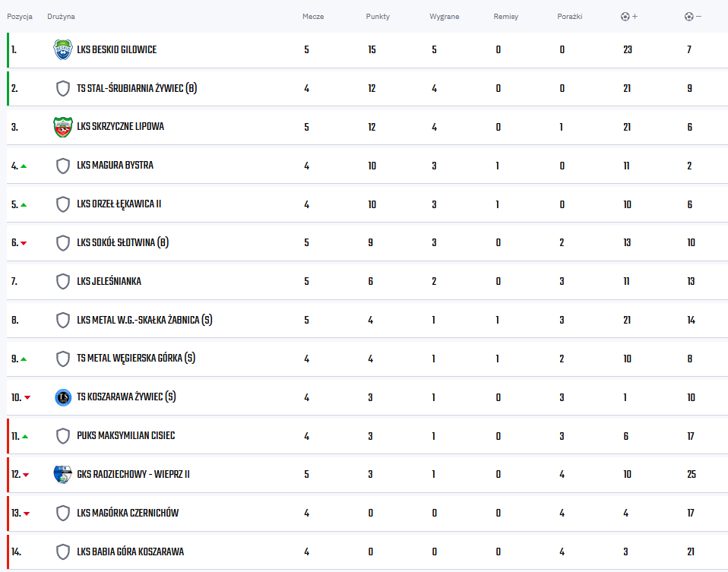Image resolution: width=728 pixels, height=572 pixels.
Task: Click the shield icon beside LKS Jeleśnianka
Action: coord(62,281)
